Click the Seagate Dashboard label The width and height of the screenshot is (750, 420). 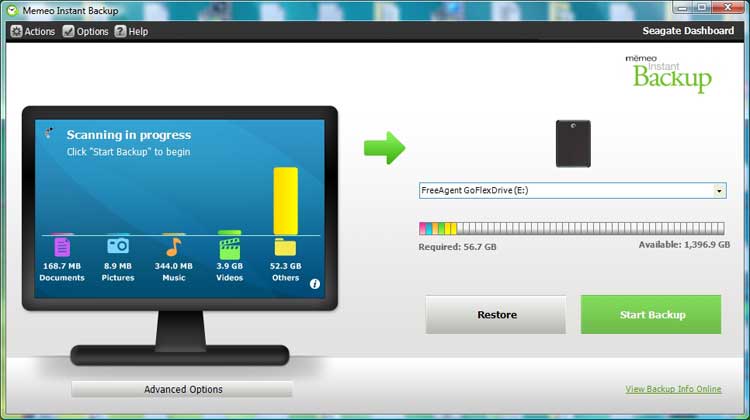(x=688, y=31)
